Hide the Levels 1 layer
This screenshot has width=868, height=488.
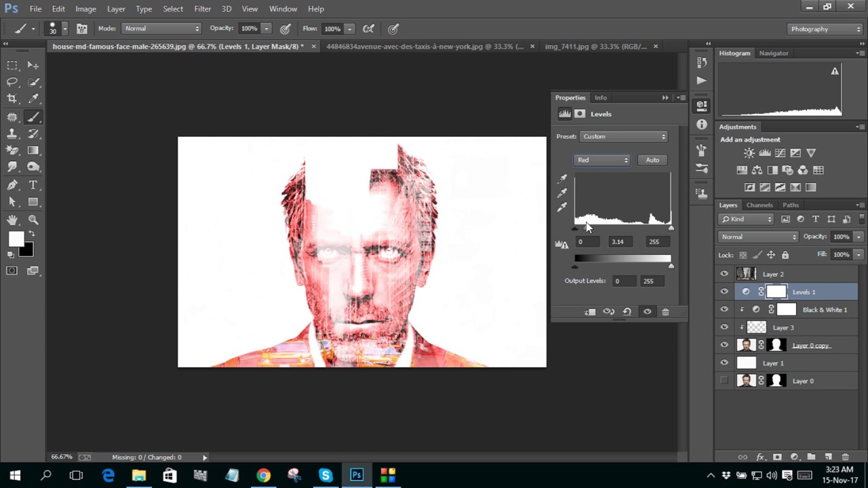(724, 292)
